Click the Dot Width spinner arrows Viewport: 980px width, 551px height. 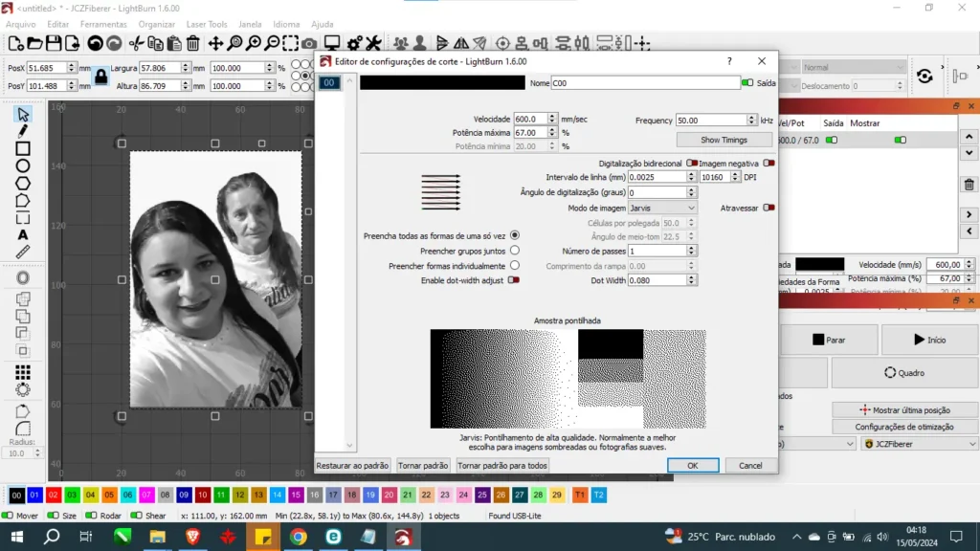pyautogui.click(x=691, y=280)
